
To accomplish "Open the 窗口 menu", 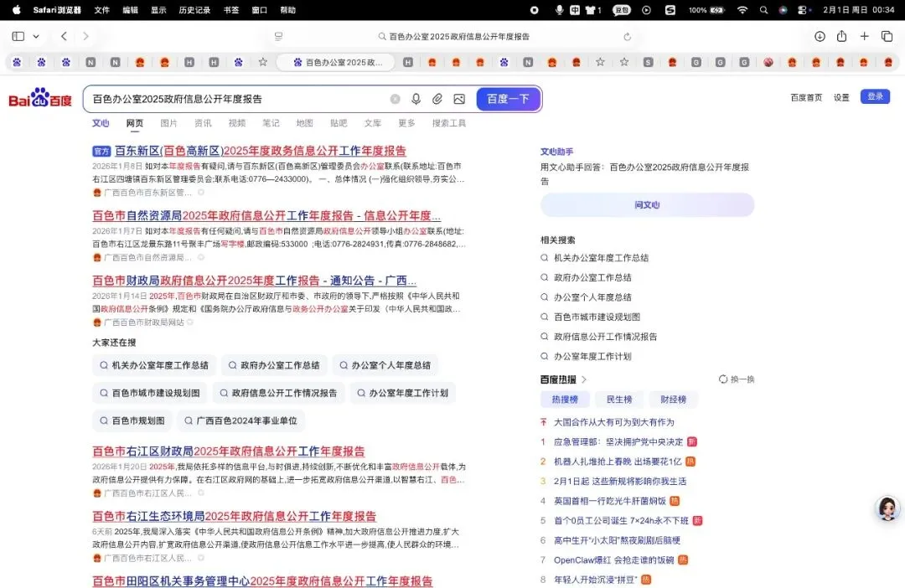I will click(x=260, y=10).
